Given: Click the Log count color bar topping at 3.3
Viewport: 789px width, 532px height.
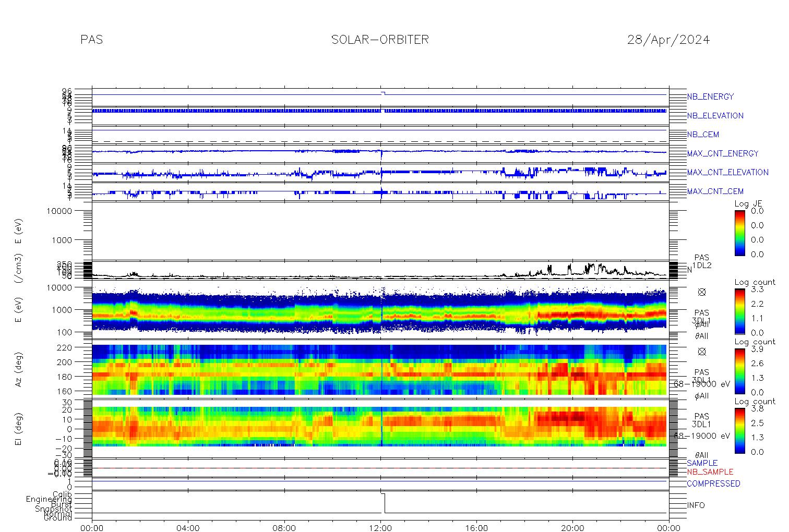Looking at the screenshot, I should (739, 311).
